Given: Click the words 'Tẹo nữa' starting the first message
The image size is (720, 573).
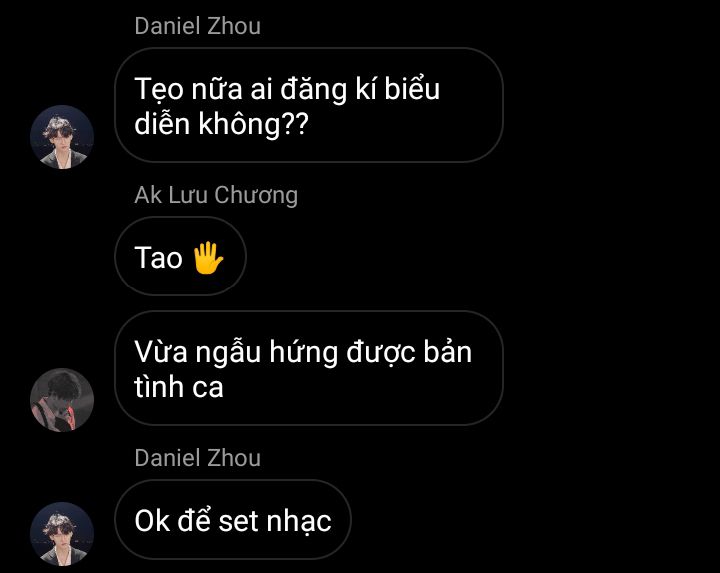Looking at the screenshot, I should pos(188,89).
